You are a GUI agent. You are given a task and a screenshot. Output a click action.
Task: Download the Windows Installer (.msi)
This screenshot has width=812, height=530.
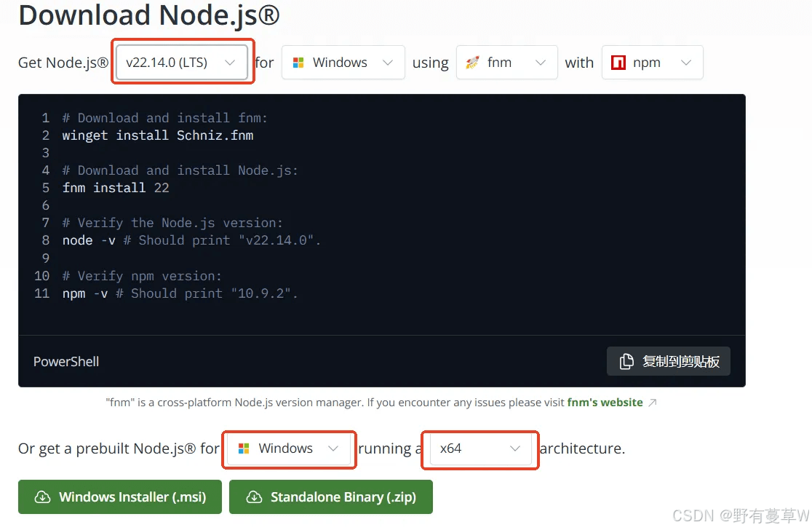coord(119,497)
